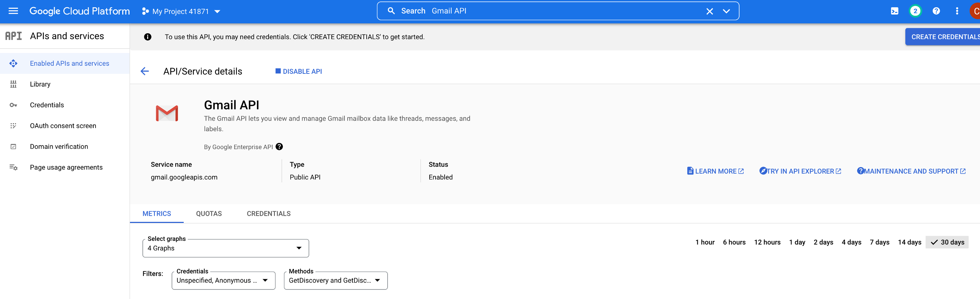Screen dimensions: 980x299
Task: Open Domain verification in the sidebar
Action: coord(65,147)
